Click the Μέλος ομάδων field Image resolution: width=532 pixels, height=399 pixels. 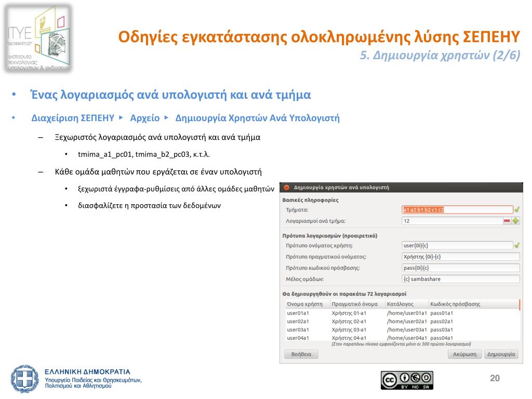click(461, 279)
